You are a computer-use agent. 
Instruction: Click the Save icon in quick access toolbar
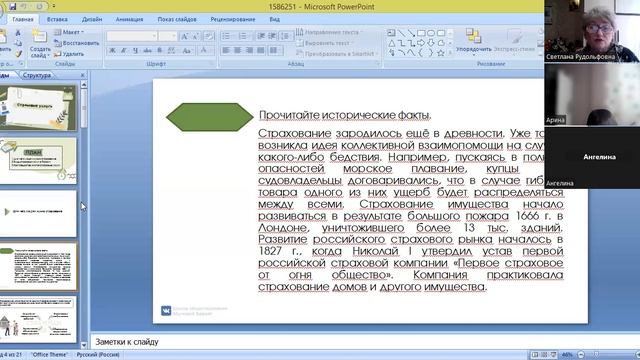point(12,6)
